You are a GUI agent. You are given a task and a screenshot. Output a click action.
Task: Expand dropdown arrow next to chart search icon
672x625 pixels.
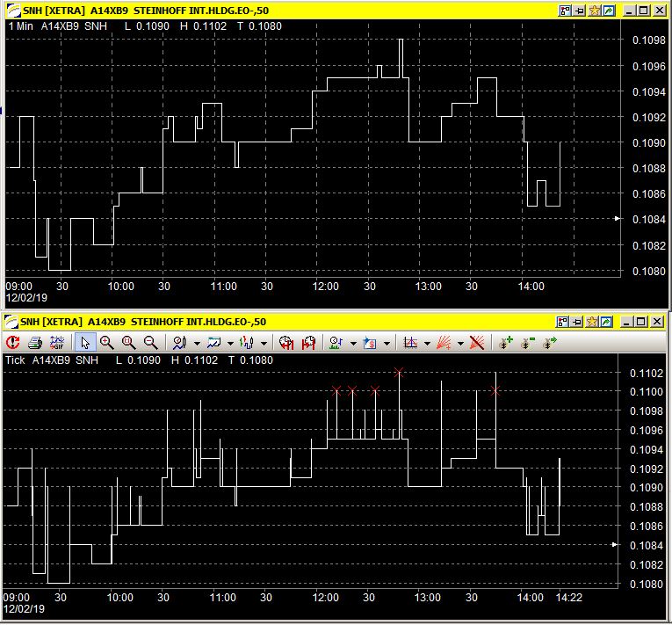pos(197,343)
